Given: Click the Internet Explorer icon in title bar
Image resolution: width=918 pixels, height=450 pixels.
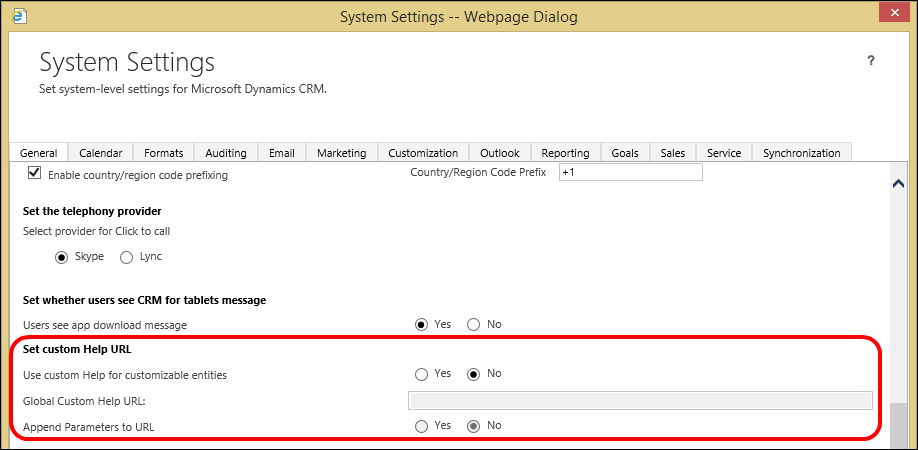Looking at the screenshot, I should coord(20,17).
